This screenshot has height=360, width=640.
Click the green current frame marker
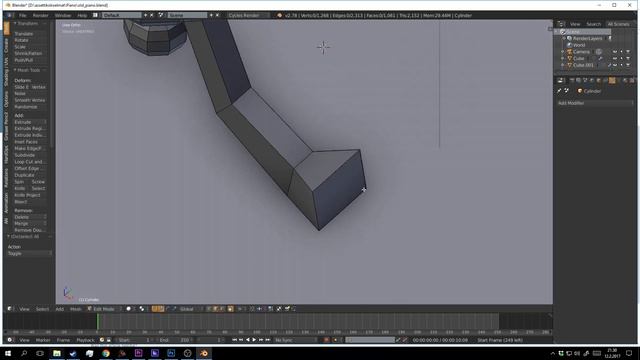tap(98, 322)
